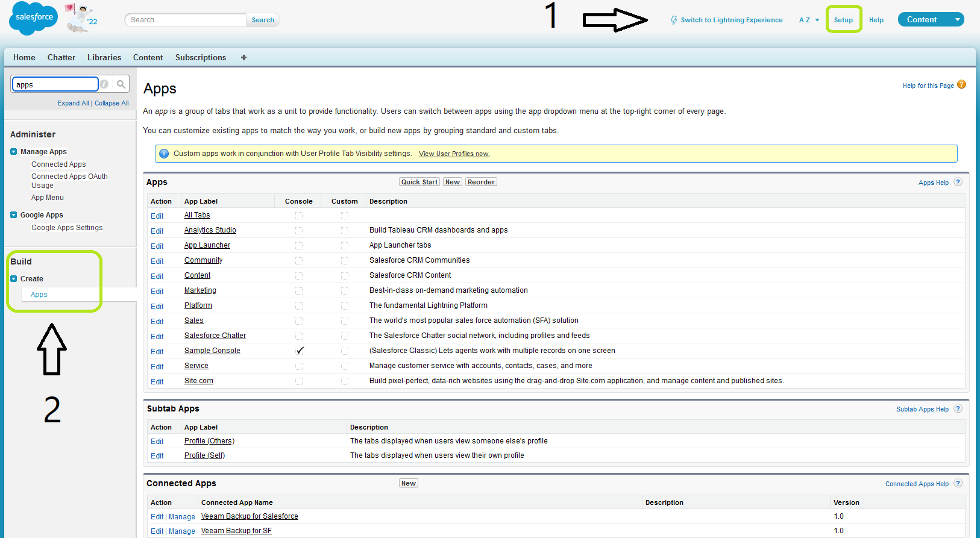Click the Reorder button
The image size is (980, 538).
point(481,182)
